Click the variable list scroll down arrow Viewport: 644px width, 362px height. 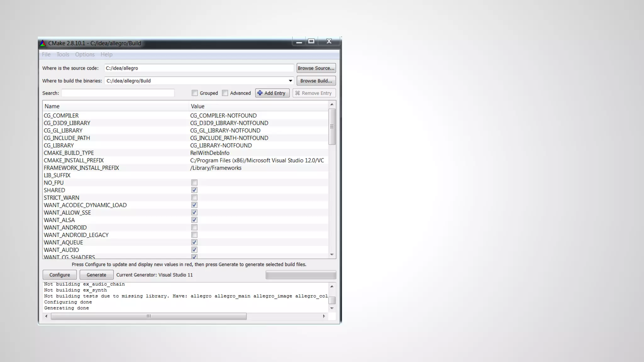tap(332, 255)
